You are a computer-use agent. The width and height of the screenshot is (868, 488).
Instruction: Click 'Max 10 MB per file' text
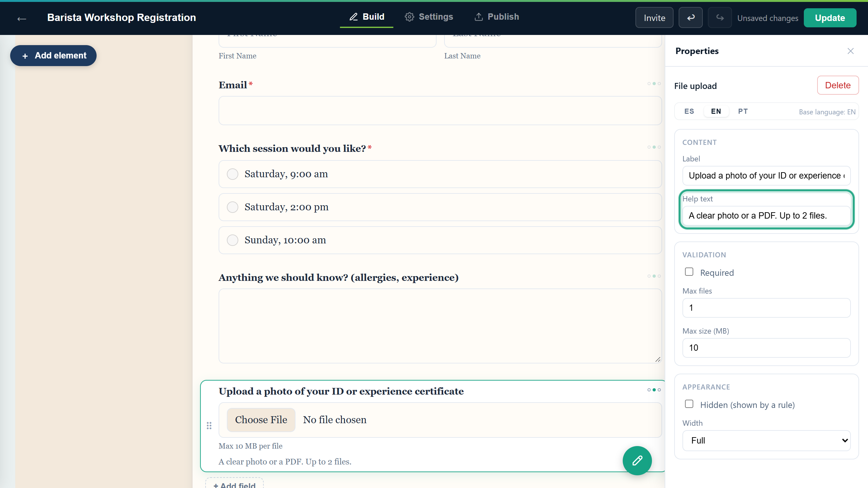coord(250,446)
